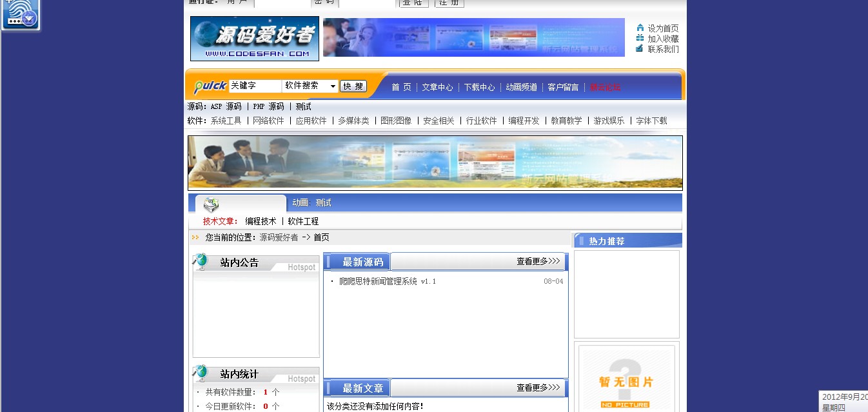This screenshot has height=412, width=868.
Task: Click 测试 in the 动画 bar
Action: coord(323,202)
